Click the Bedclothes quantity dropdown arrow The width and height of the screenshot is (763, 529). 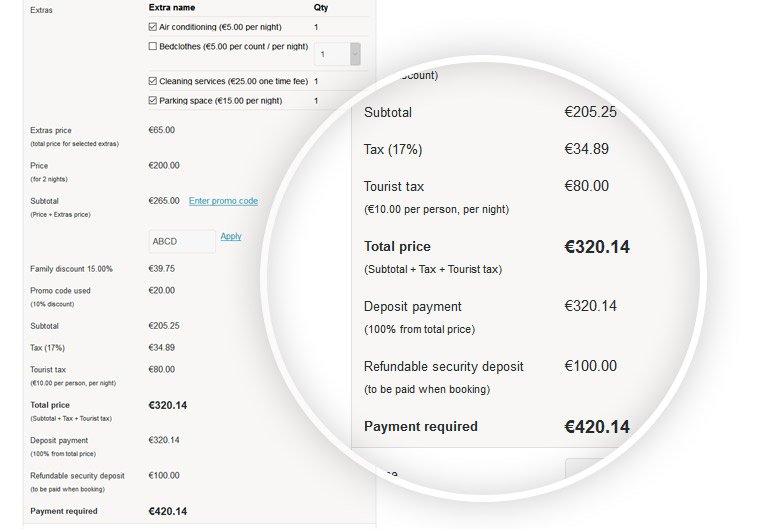pos(355,54)
